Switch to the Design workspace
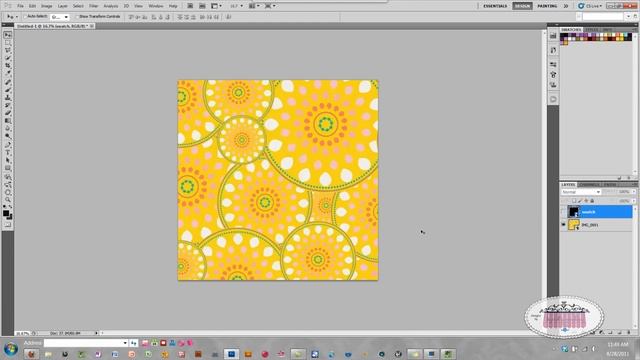Image resolution: width=640 pixels, height=360 pixels. coord(522,6)
